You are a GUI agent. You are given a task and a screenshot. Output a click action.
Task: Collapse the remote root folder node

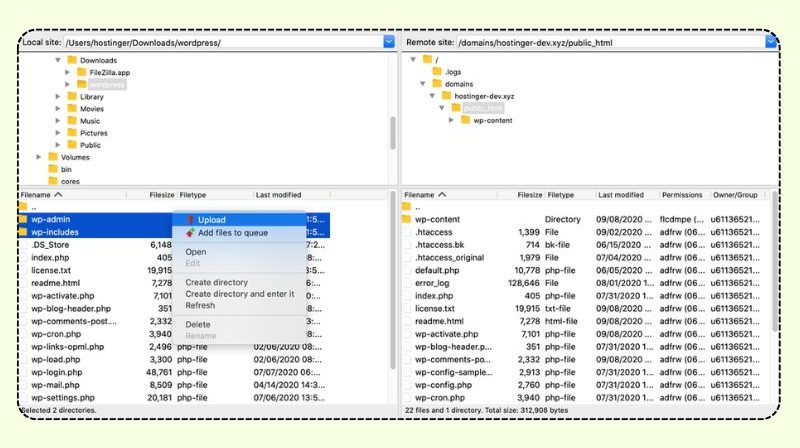[413, 60]
